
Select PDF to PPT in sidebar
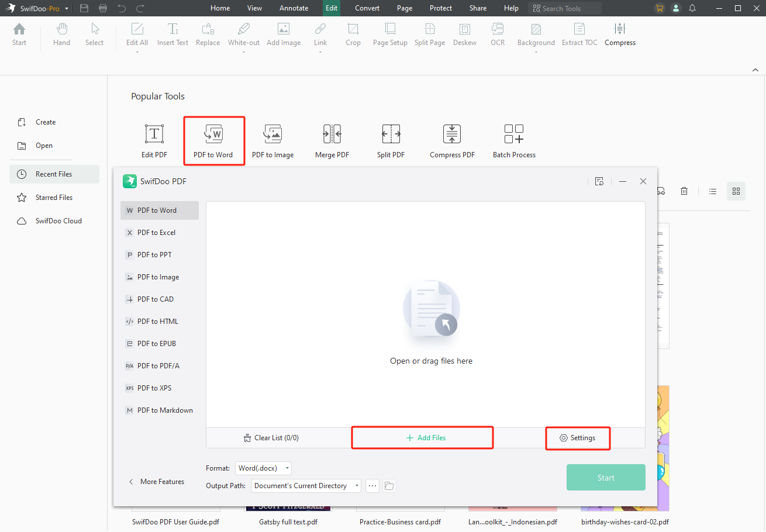[160, 255]
